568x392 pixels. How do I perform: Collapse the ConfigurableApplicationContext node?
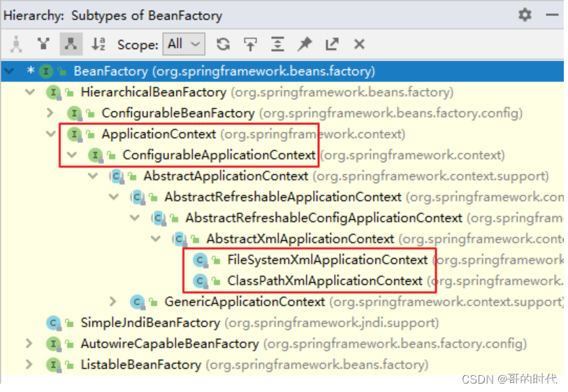[x=72, y=155]
